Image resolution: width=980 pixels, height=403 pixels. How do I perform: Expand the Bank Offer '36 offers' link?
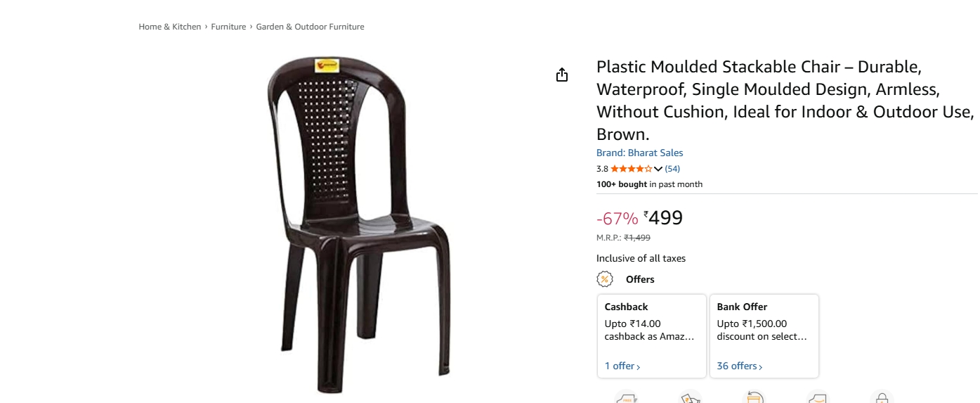coord(740,366)
